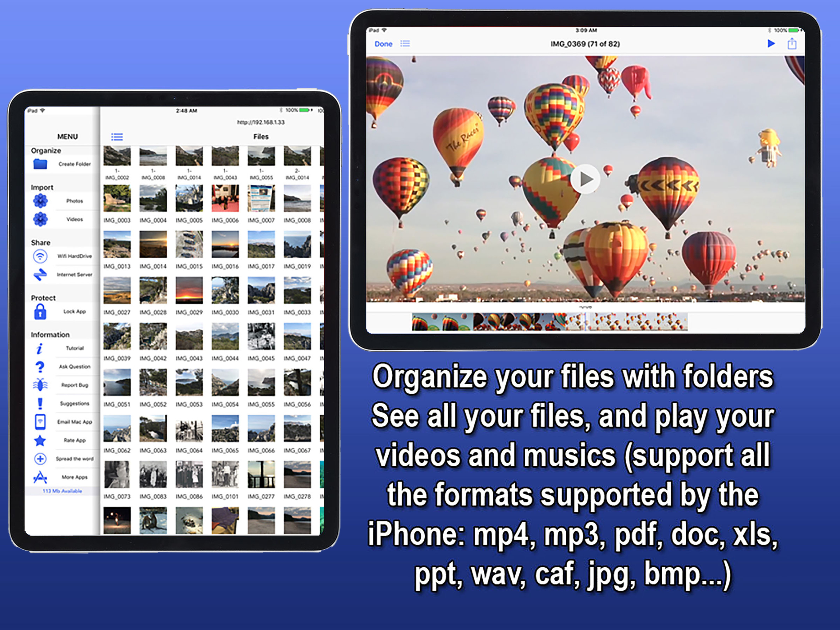The height and width of the screenshot is (630, 840).
Task: Tap the Ask Question mark icon
Action: tap(40, 367)
